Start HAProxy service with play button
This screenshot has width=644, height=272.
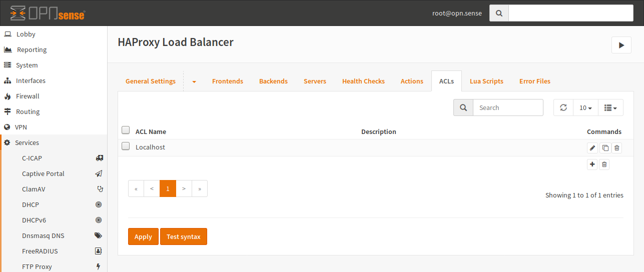click(621, 45)
